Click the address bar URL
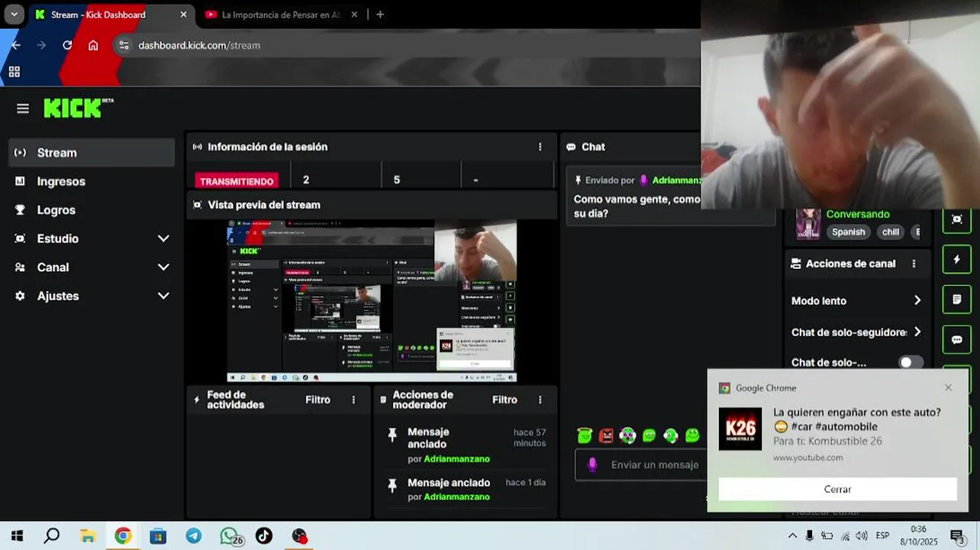Image resolution: width=980 pixels, height=550 pixels. click(199, 45)
